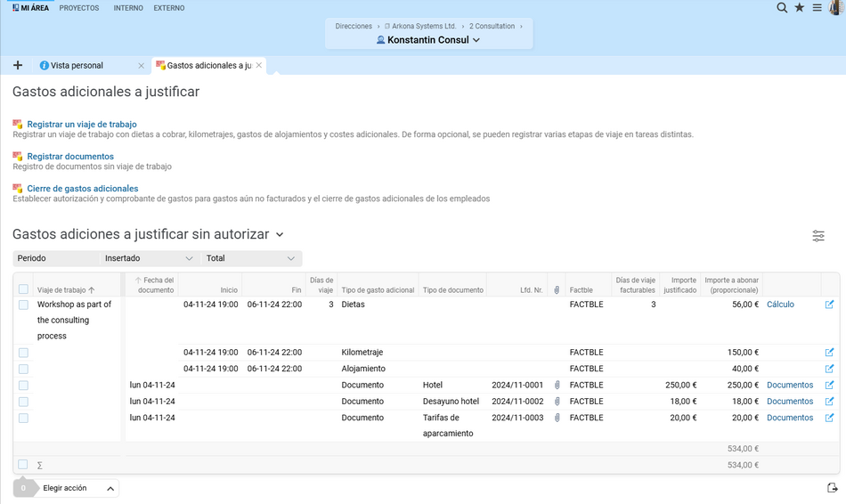Screen dimensions: 846x504
Task: Open the hamburger menu icon
Action: [817, 7]
